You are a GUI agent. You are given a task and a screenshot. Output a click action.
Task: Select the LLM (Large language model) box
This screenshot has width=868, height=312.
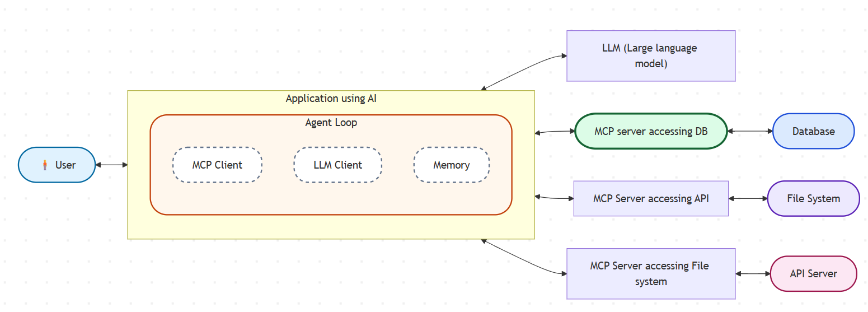pos(650,56)
